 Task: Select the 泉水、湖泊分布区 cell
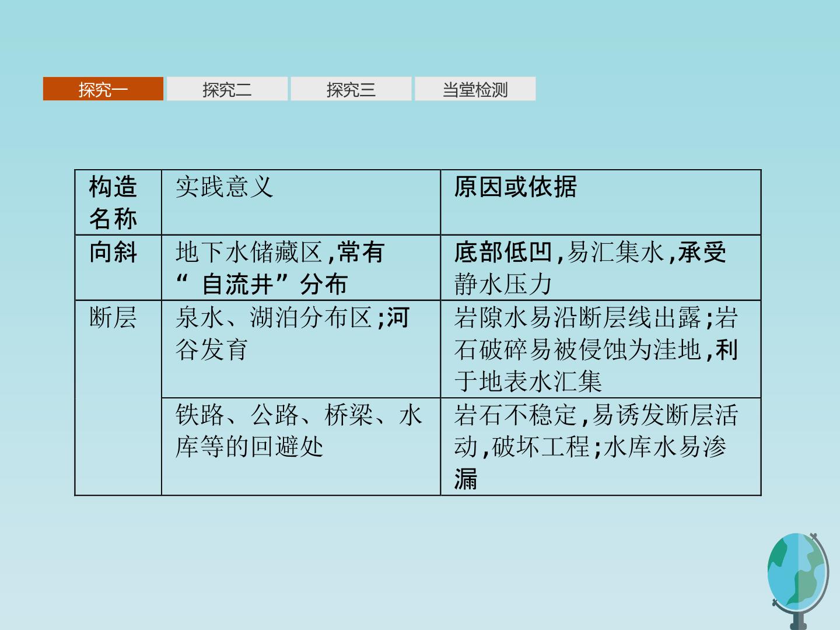click(x=301, y=349)
